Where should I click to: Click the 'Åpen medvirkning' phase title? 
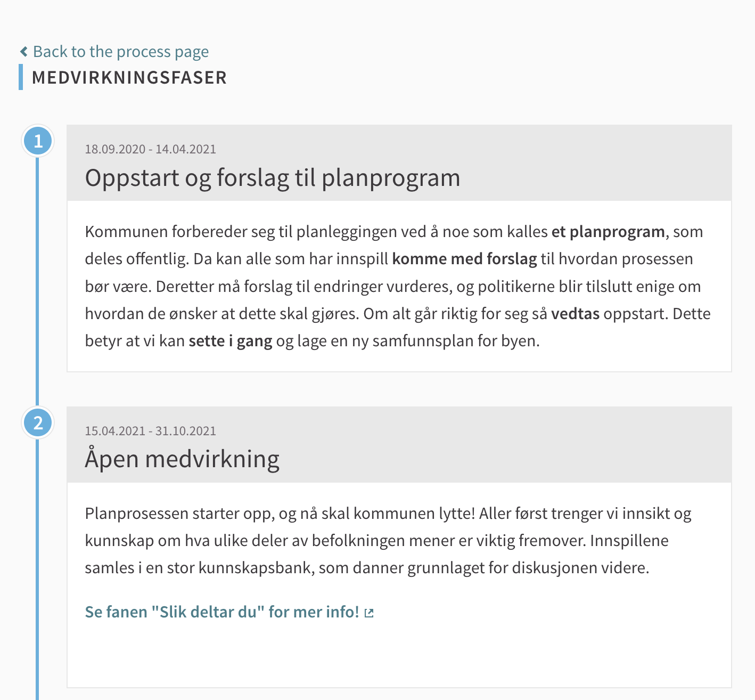[182, 458]
